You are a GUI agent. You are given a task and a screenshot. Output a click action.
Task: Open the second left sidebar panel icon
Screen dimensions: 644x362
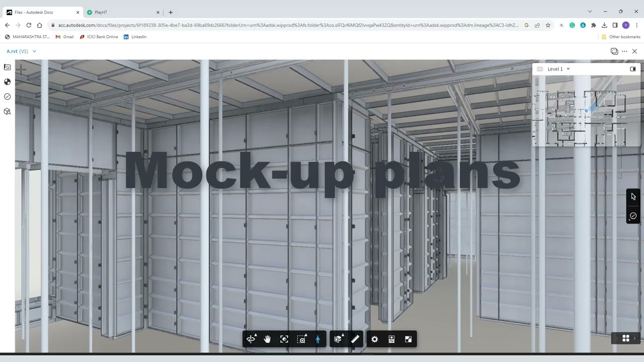(7, 82)
